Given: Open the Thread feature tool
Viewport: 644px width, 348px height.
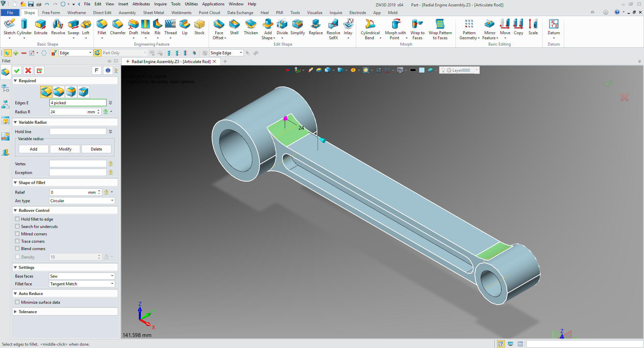Looking at the screenshot, I should coord(170,27).
